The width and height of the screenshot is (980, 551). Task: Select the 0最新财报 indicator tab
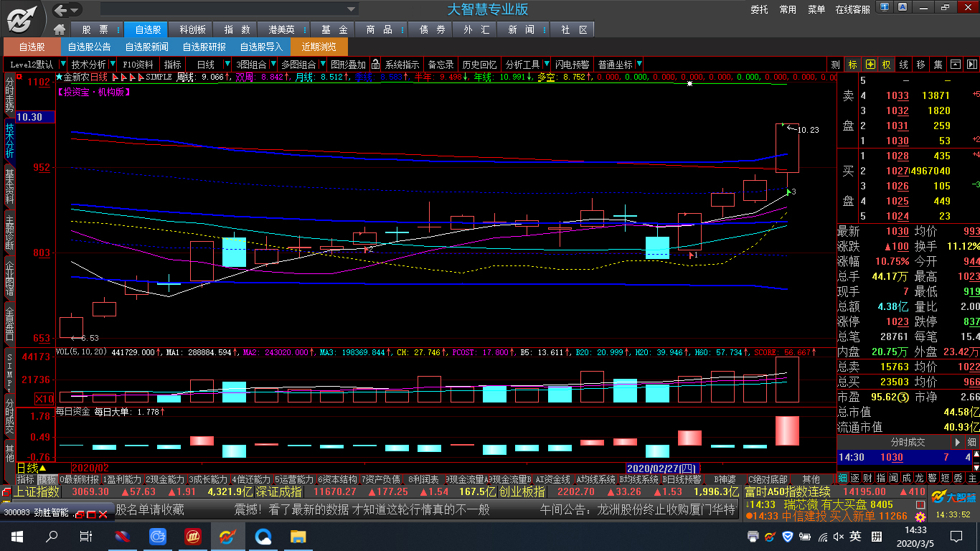80,479
